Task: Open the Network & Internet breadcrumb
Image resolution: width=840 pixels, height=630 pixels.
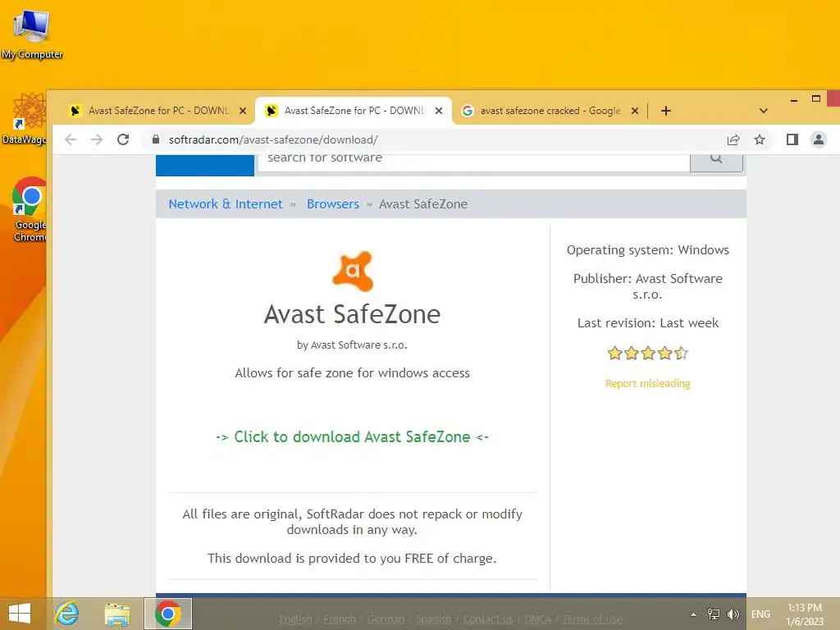Action: tap(226, 204)
